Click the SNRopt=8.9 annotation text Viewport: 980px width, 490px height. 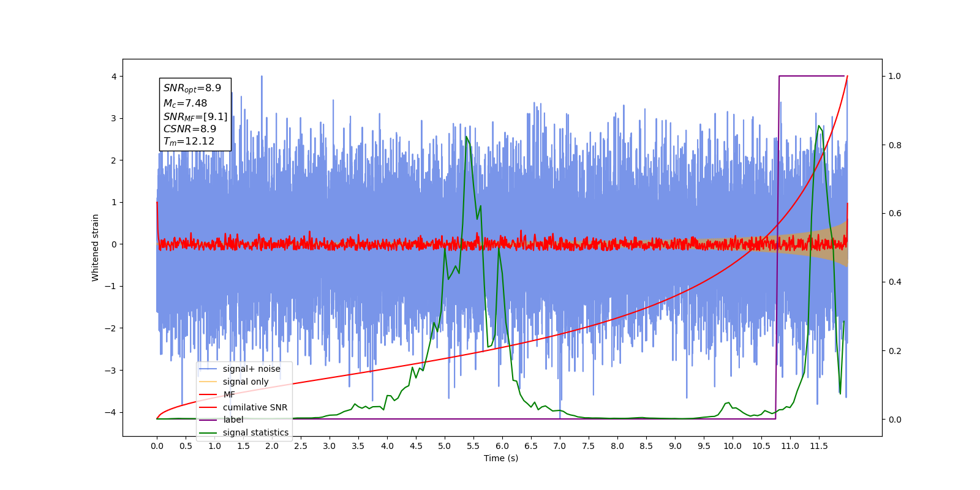point(192,88)
